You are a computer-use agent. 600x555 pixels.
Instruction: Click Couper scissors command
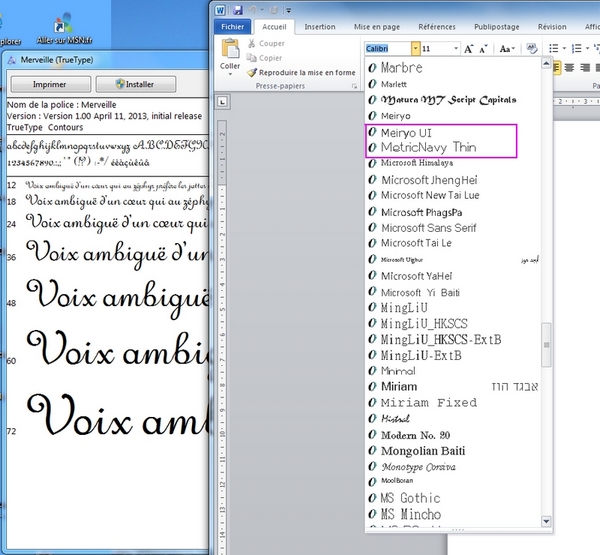[266, 43]
